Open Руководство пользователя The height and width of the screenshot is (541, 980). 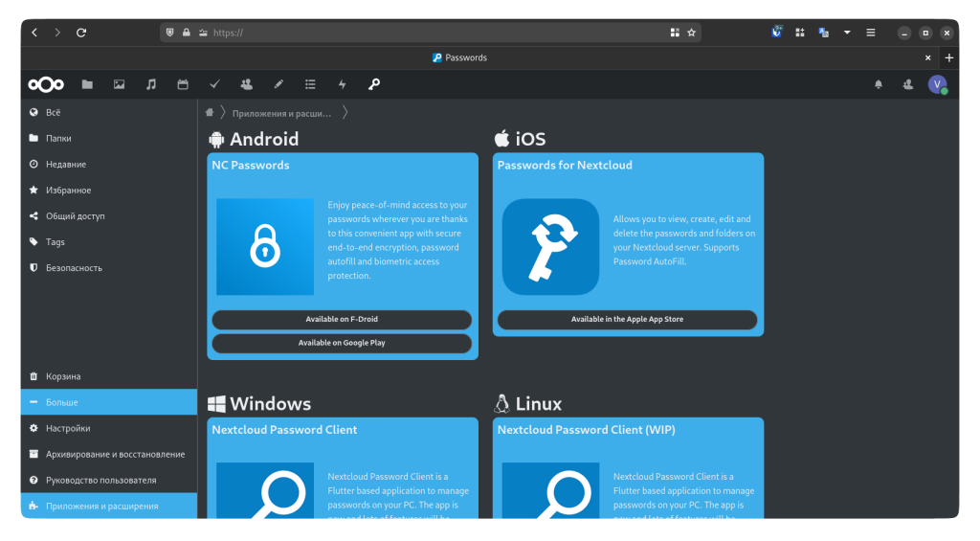(x=109, y=481)
